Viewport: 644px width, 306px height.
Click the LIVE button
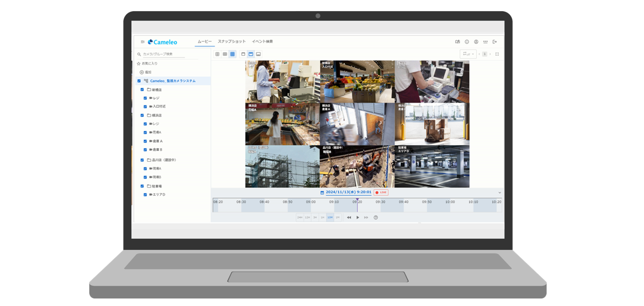[x=381, y=192]
